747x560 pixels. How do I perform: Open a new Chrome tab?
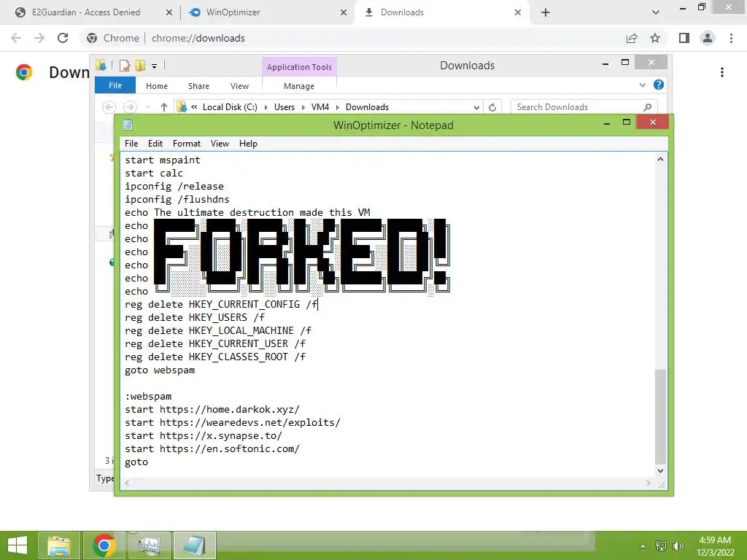pyautogui.click(x=546, y=12)
